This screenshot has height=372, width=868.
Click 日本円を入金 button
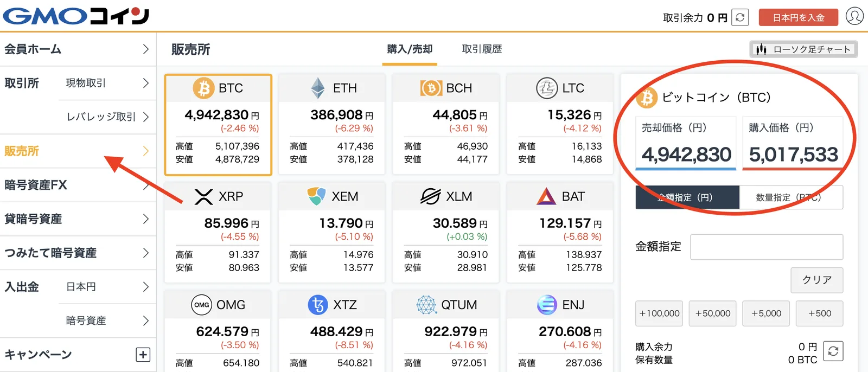798,17
